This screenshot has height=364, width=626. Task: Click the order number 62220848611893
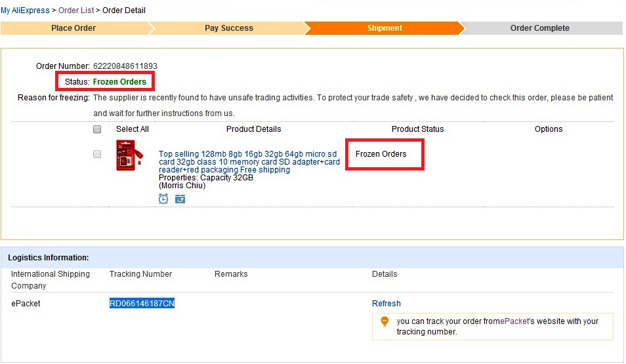[x=125, y=66]
